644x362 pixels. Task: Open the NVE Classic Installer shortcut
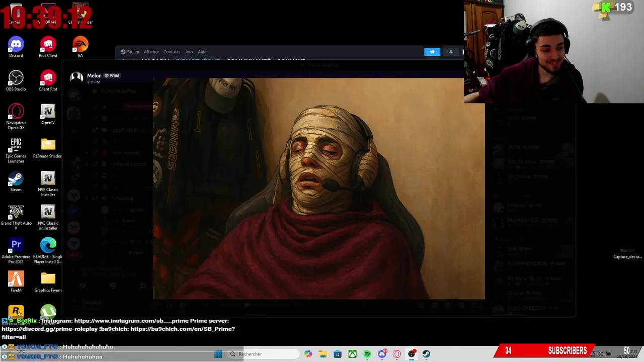click(x=48, y=184)
